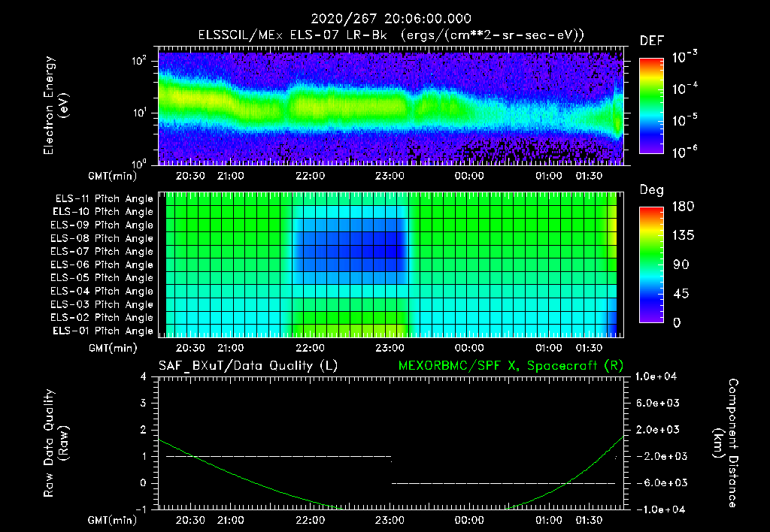Image resolution: width=770 pixels, height=532 pixels.
Task: Click the 45 degree scale value
Action: [681, 294]
